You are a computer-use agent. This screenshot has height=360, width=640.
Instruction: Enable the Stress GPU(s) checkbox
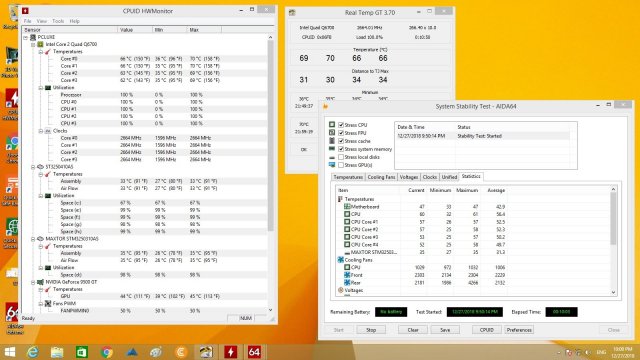[x=341, y=165]
